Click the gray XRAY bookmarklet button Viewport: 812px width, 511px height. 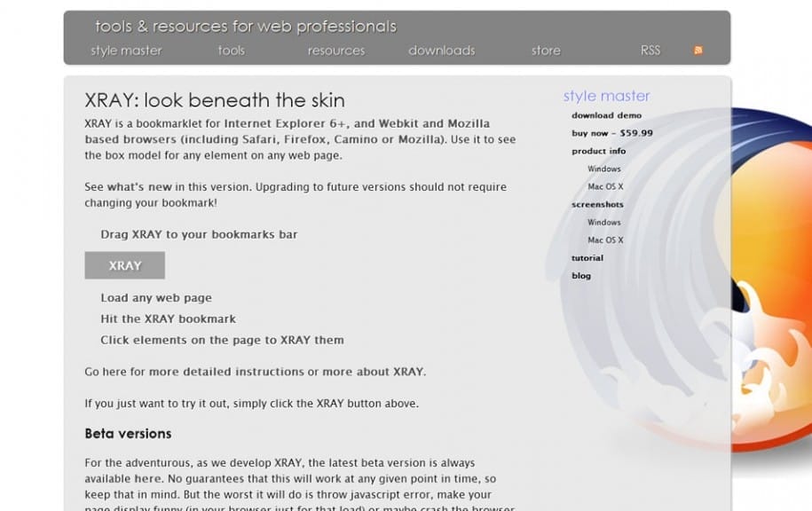124,265
